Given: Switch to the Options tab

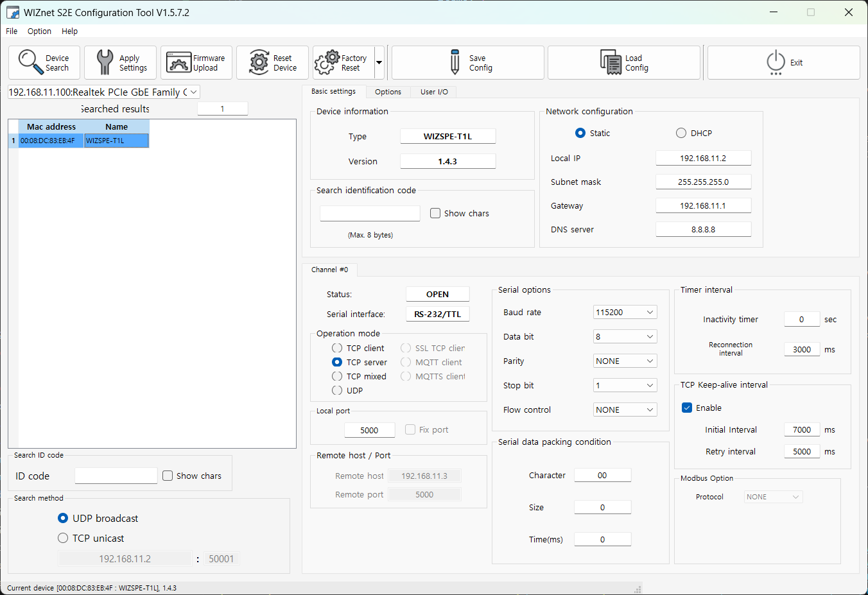Looking at the screenshot, I should point(388,92).
